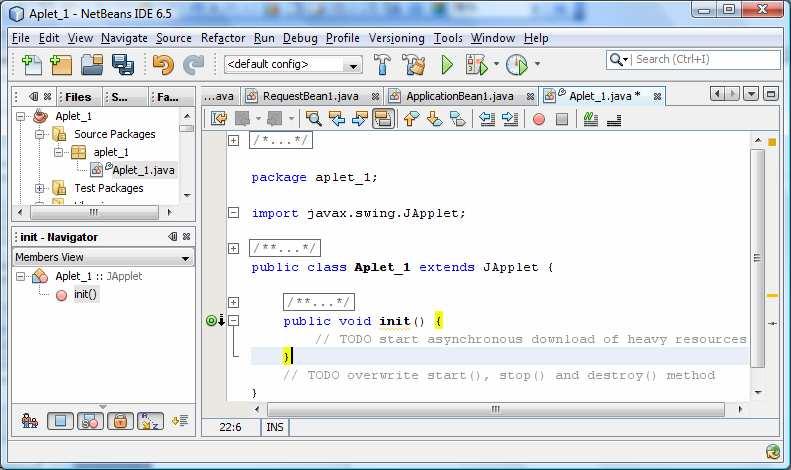The width and height of the screenshot is (791, 470).
Task: Collapse the init method fold
Action: (234, 320)
